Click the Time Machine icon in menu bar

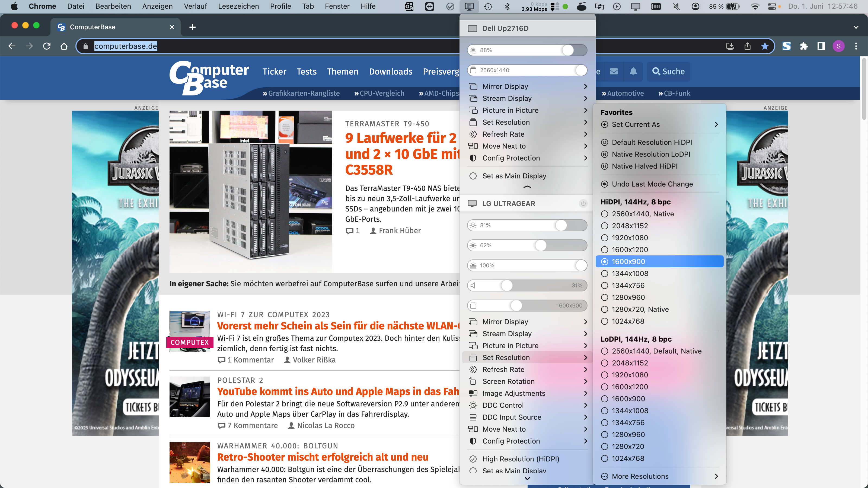[x=488, y=7]
